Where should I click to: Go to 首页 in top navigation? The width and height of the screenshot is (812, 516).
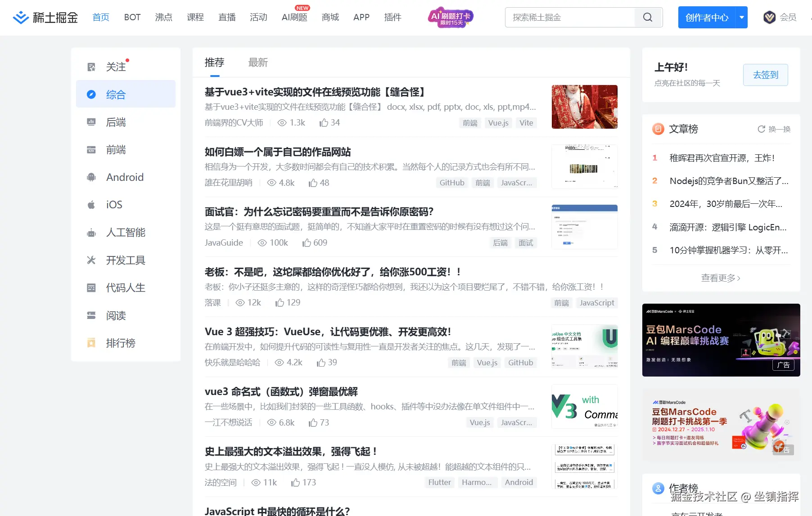(101, 17)
